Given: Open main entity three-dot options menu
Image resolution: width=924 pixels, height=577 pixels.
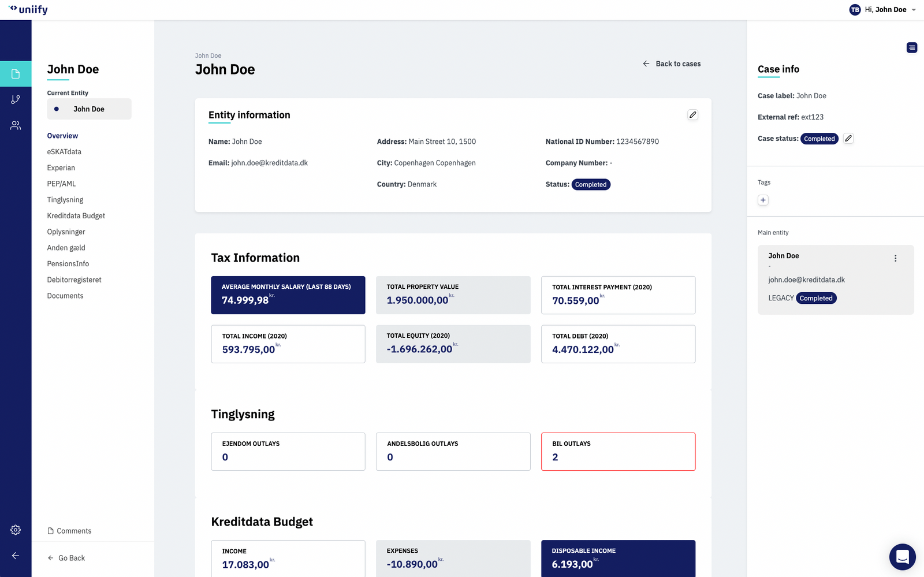Looking at the screenshot, I should point(895,258).
